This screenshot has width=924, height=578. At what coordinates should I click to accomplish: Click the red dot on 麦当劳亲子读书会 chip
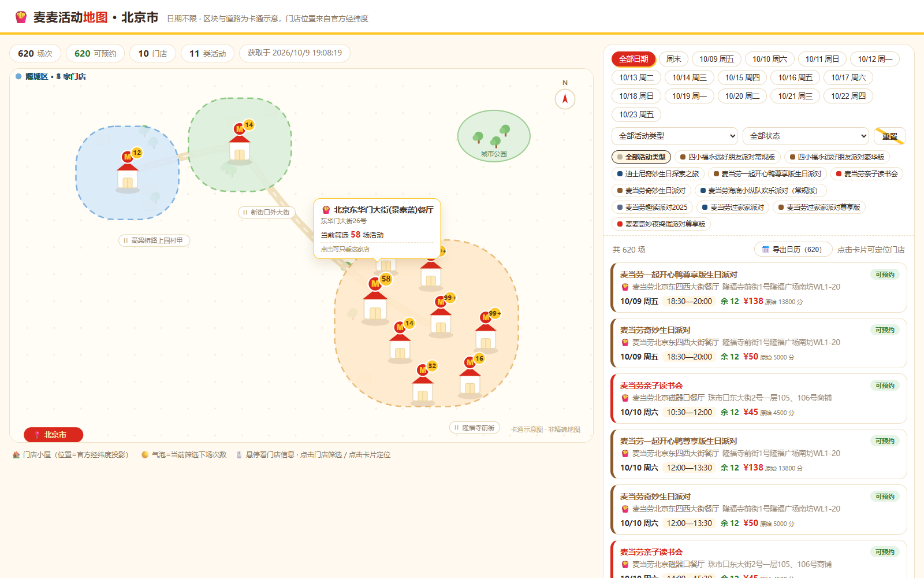pos(839,173)
